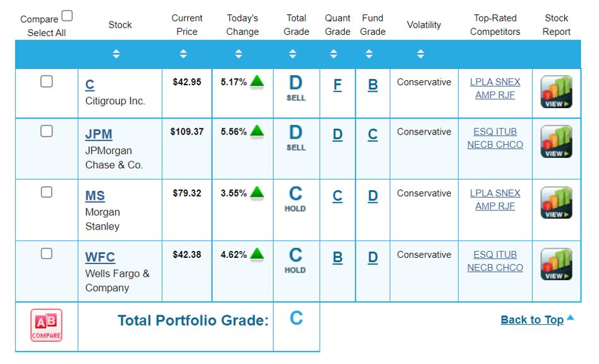Select the Morgan Stanley row checkbox

47,192
